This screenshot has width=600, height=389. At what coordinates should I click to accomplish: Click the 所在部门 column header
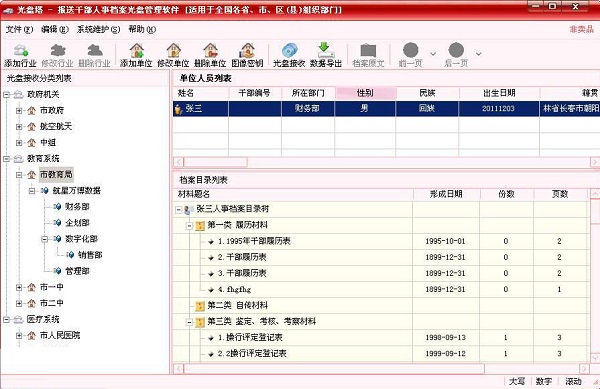(308, 93)
